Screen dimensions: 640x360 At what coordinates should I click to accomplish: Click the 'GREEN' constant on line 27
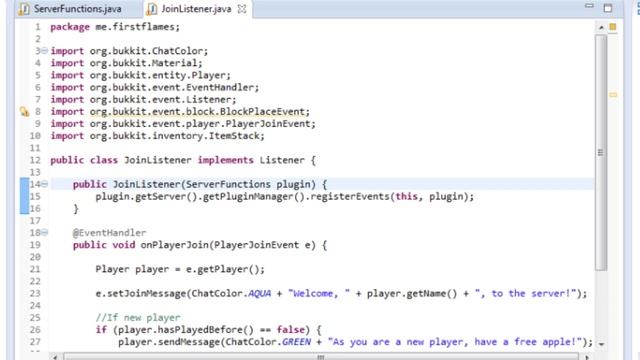[296, 342]
